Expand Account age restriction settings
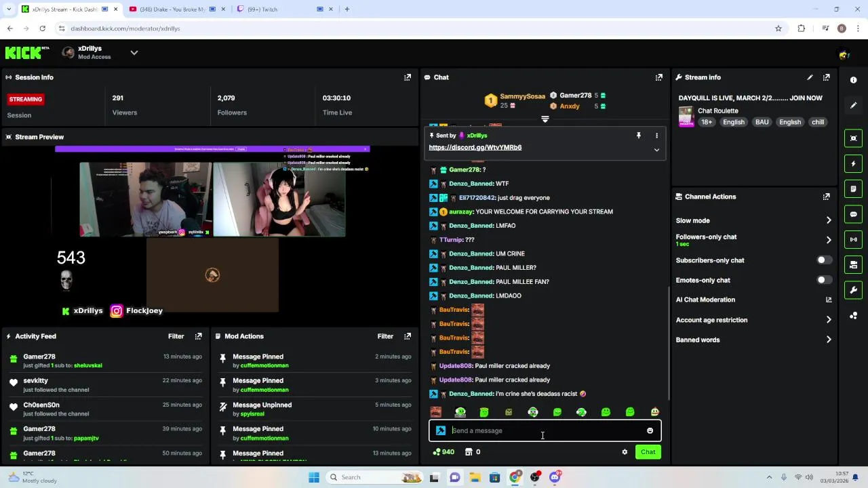 coord(829,320)
